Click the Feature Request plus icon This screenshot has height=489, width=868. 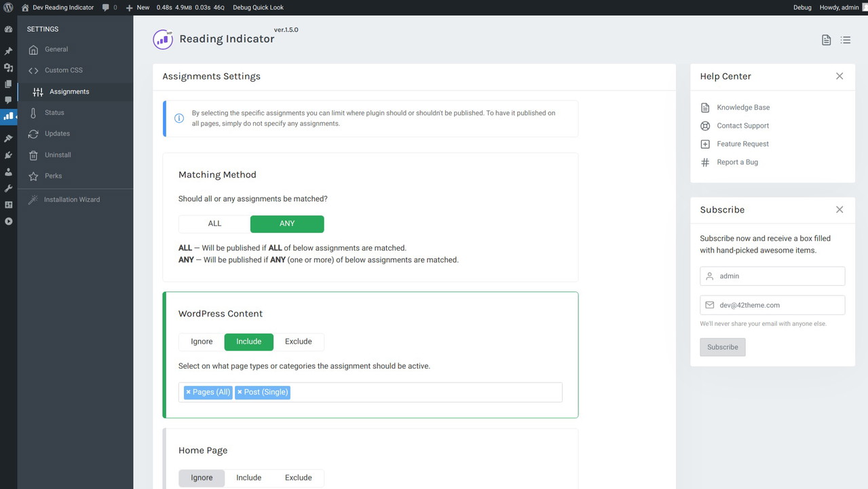[705, 144]
